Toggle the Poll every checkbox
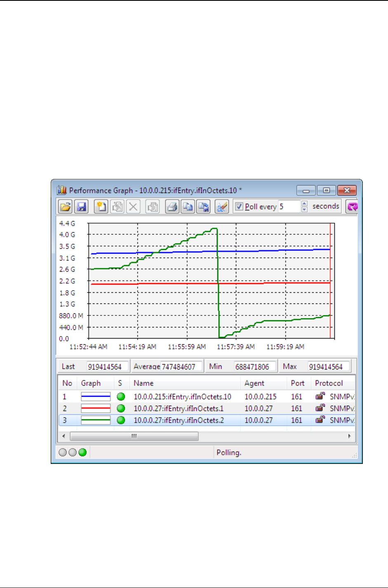This screenshot has width=388, height=588. [239, 207]
